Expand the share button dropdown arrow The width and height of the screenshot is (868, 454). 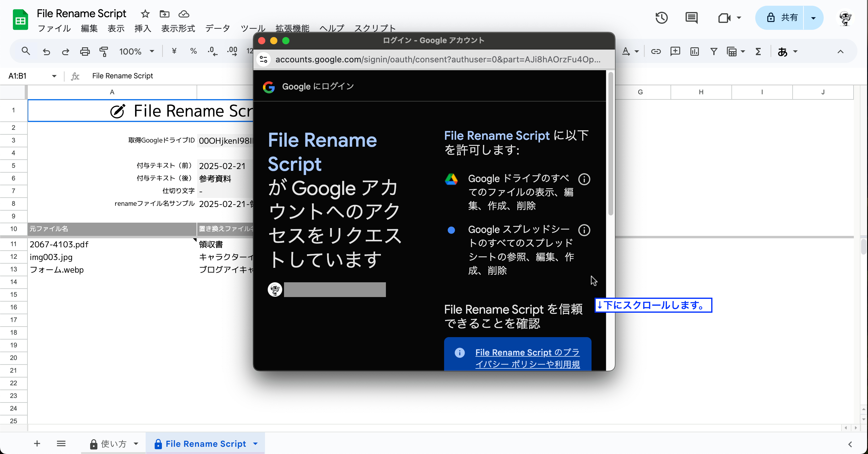click(813, 18)
